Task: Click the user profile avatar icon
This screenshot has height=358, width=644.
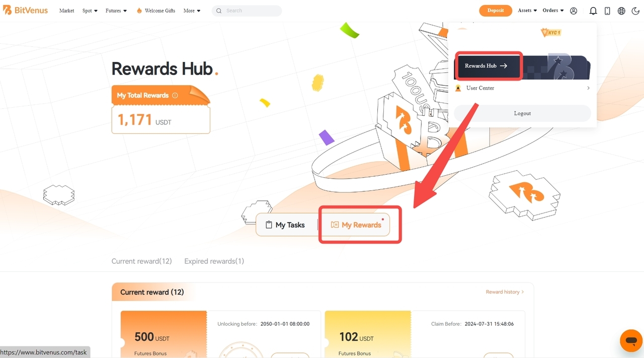Action: (574, 11)
